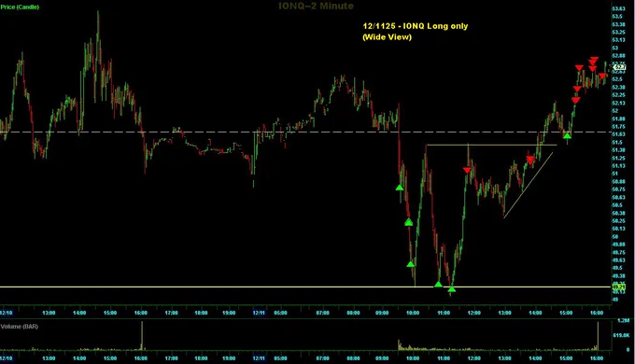Select the red sell triangle just before the 12:00 spike

tap(467, 170)
